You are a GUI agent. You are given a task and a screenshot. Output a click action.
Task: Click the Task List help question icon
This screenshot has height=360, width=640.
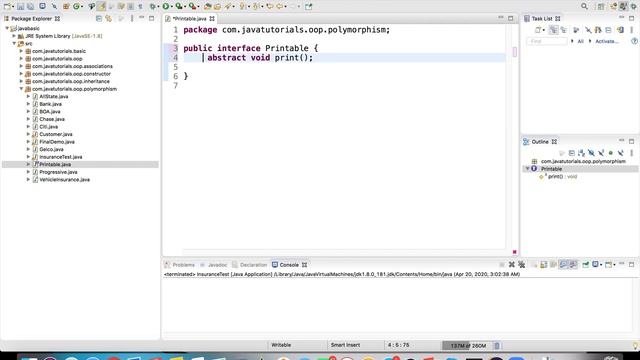[x=634, y=41]
